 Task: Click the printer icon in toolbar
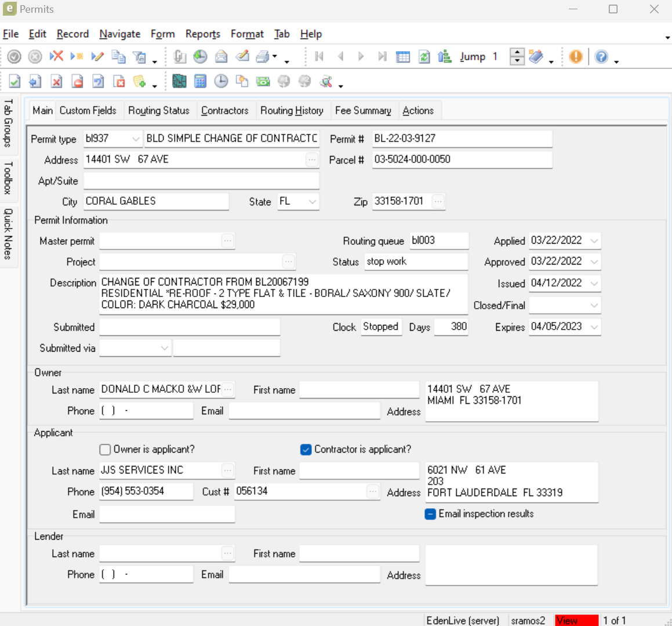coord(263,56)
